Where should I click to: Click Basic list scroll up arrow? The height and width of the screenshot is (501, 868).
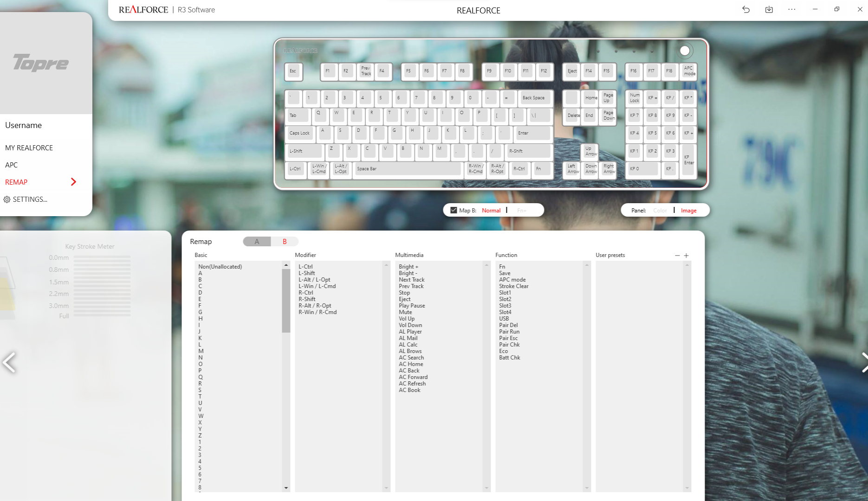coord(286,265)
